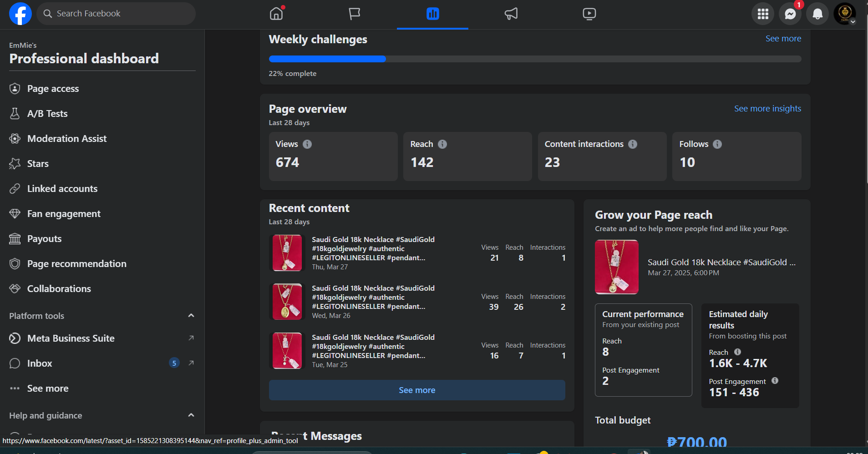Collapse the Help and guidance section
The image size is (868, 454).
[x=191, y=415]
